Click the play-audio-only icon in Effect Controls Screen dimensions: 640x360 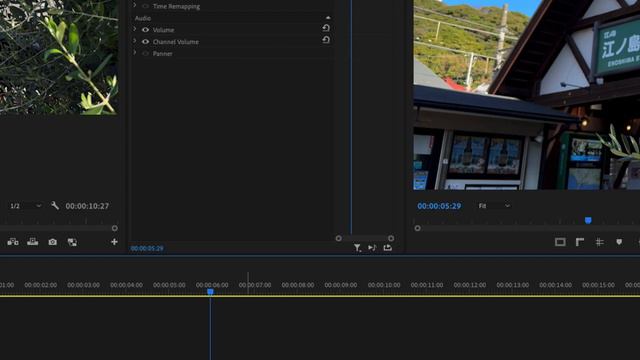pyautogui.click(x=372, y=247)
